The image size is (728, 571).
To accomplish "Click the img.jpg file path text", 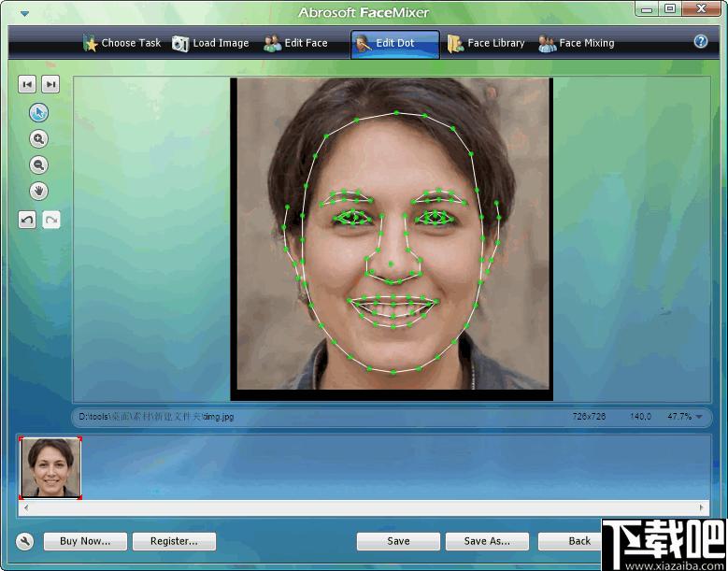I will coord(156,417).
